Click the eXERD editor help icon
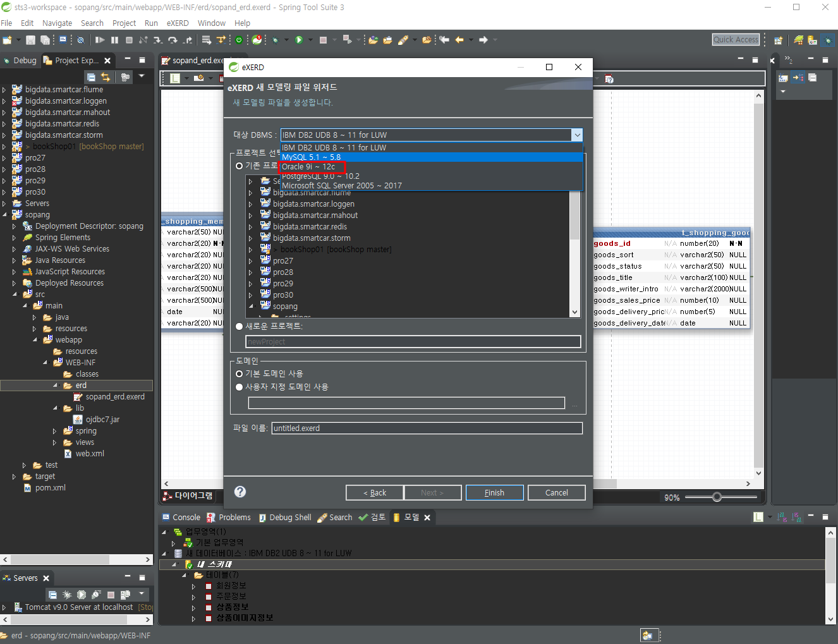This screenshot has width=838, height=644. coord(609,79)
